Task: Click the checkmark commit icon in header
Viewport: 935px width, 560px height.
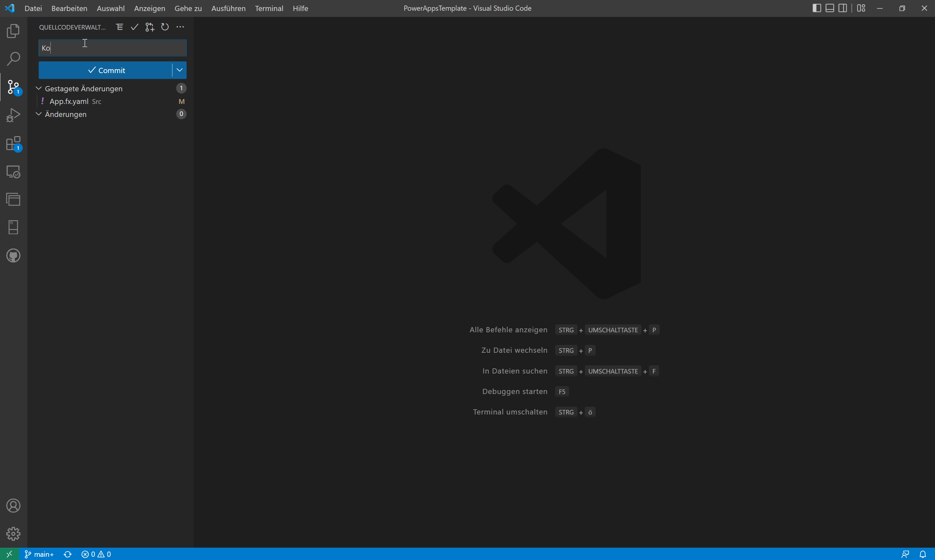Action: point(135,27)
